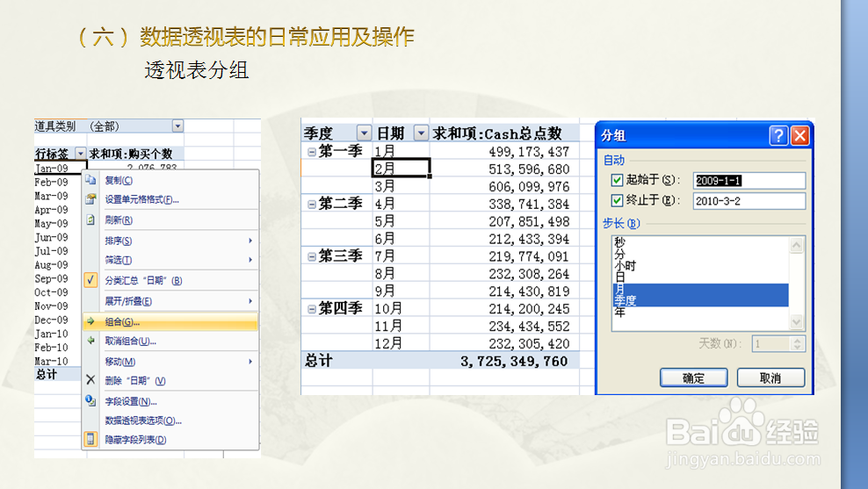
Task: Click the field settings icon for 字段设置
Action: tap(90, 401)
